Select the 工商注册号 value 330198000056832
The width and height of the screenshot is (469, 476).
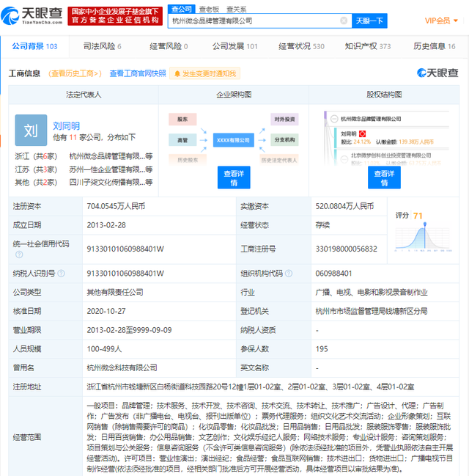point(346,249)
